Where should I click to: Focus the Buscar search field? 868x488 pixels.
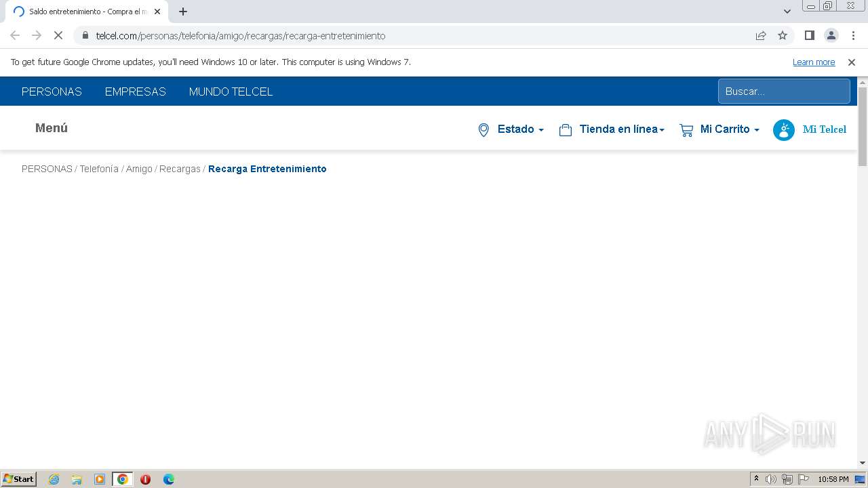click(784, 91)
